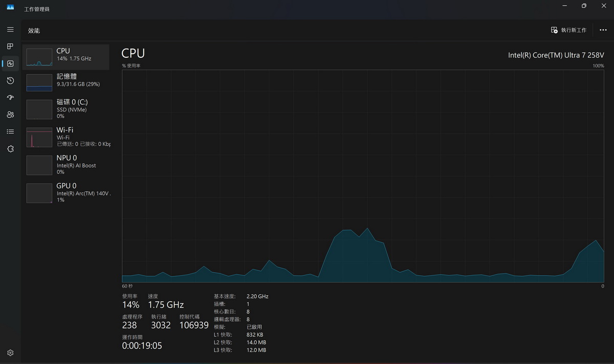Click the disk 0 mini graph thumbnail
The height and width of the screenshot is (364, 614).
(39, 109)
